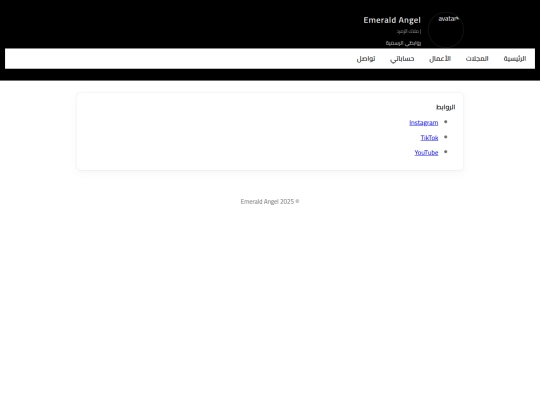
Task: Click the روابطي الرسمية header subtitle
Action: [x=403, y=43]
